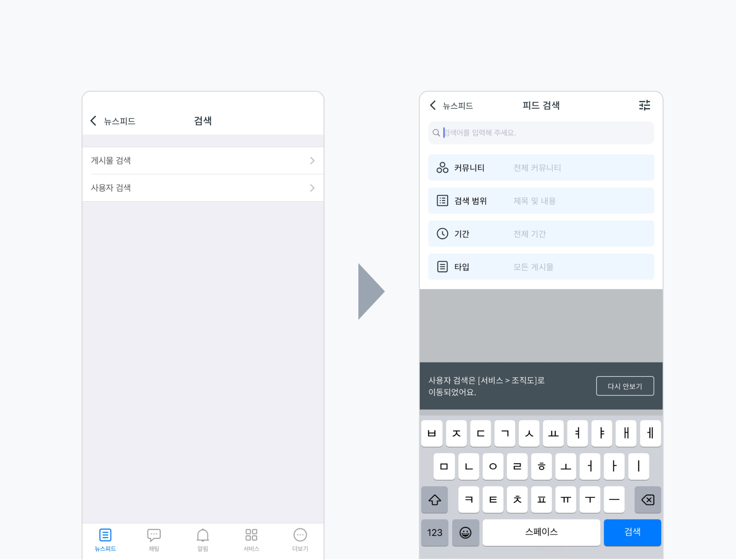Open the 커뮤니티 filter showing 전체 커뮤니티
The width and height of the screenshot is (736, 560).
click(541, 168)
